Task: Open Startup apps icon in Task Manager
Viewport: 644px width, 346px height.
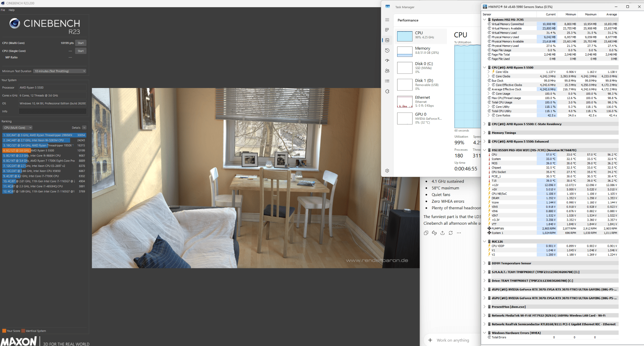Action: coord(387,61)
